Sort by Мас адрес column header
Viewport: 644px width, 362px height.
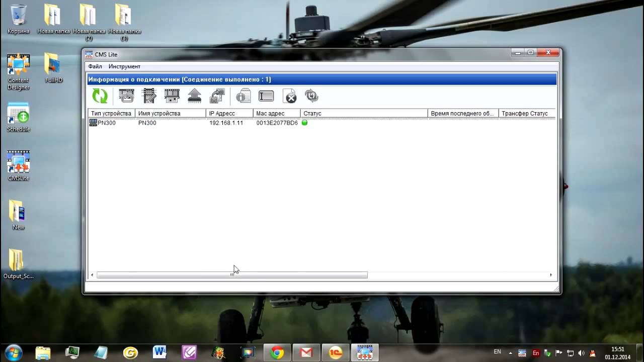(x=277, y=114)
